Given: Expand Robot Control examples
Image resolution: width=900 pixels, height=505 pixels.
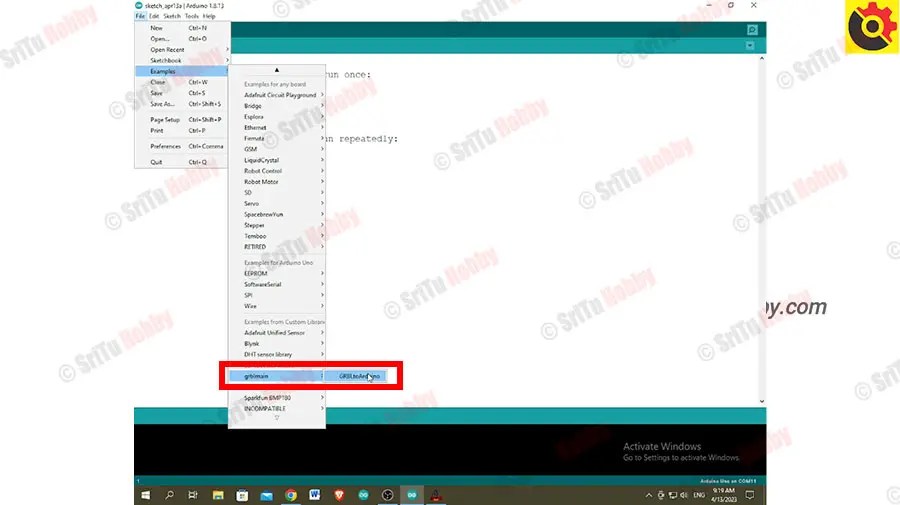Looking at the screenshot, I should tap(277, 171).
